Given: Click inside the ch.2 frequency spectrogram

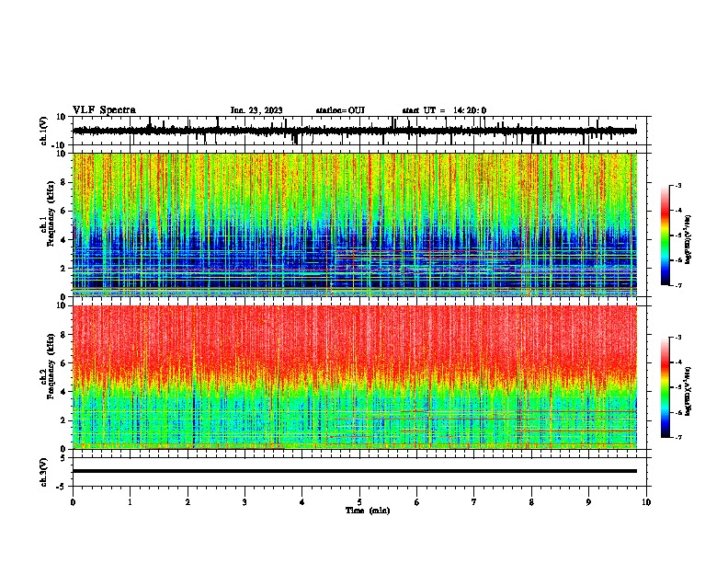Looking at the screenshot, I should [x=354, y=377].
